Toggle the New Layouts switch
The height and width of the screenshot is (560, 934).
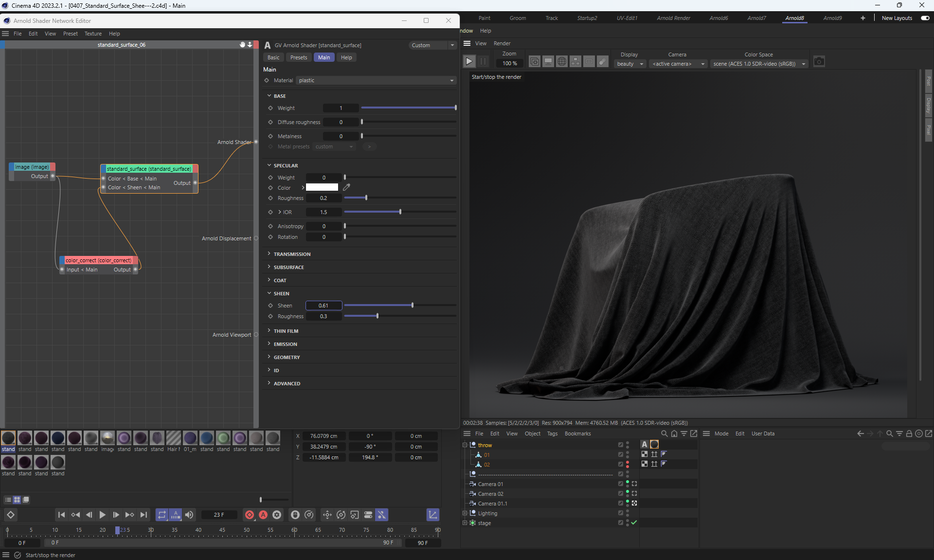[x=925, y=18]
